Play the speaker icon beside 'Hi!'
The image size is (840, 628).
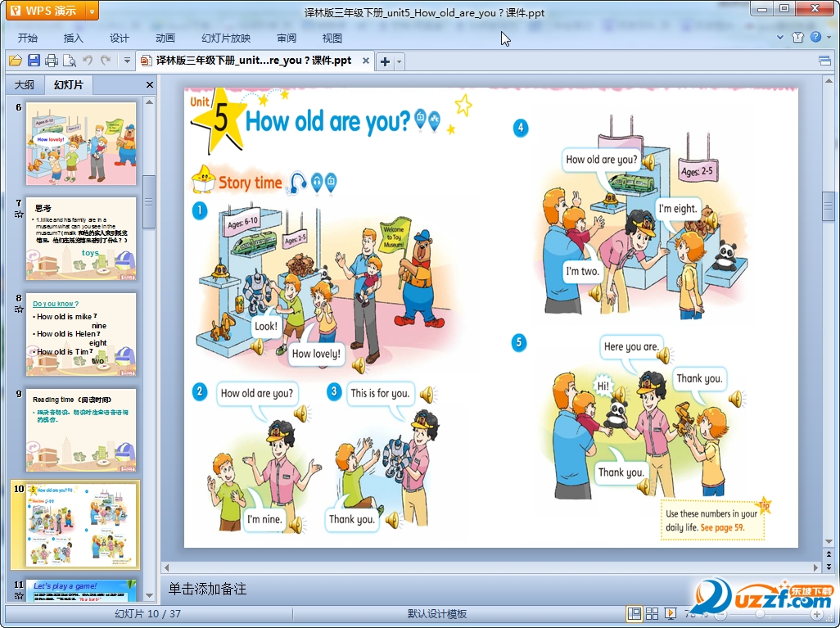620,395
